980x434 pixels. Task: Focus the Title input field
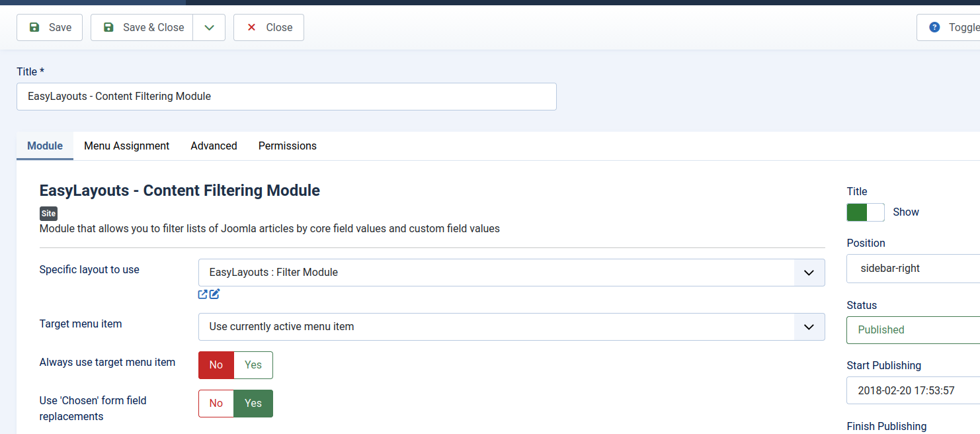coord(286,97)
